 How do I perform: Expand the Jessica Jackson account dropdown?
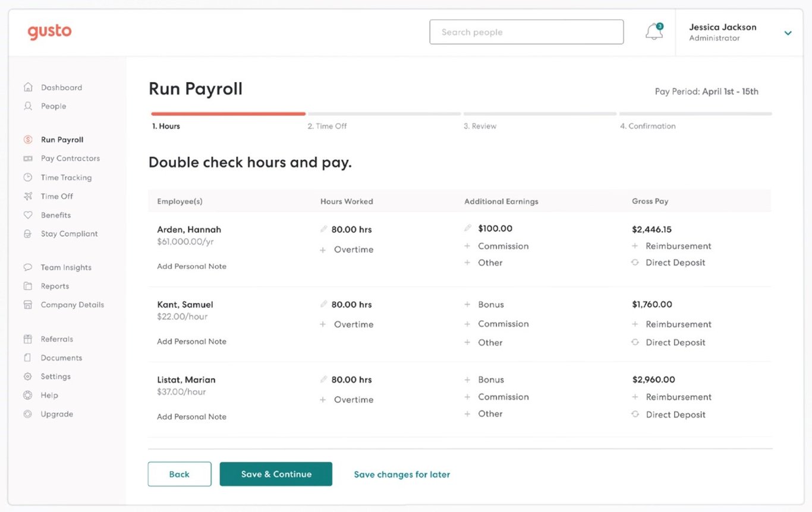point(788,33)
